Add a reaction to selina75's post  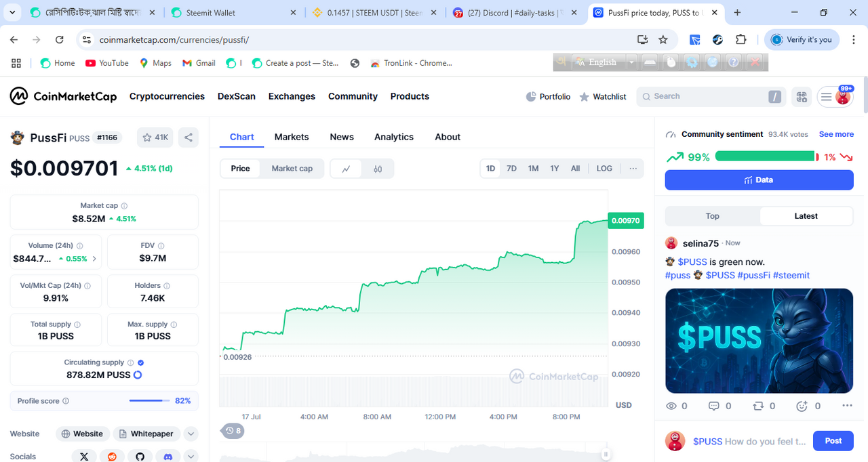802,406
